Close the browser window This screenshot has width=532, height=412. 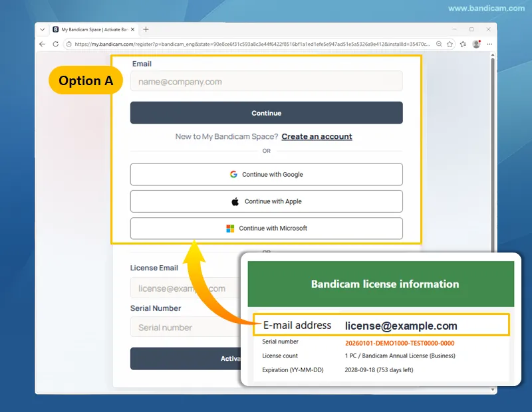[489, 29]
